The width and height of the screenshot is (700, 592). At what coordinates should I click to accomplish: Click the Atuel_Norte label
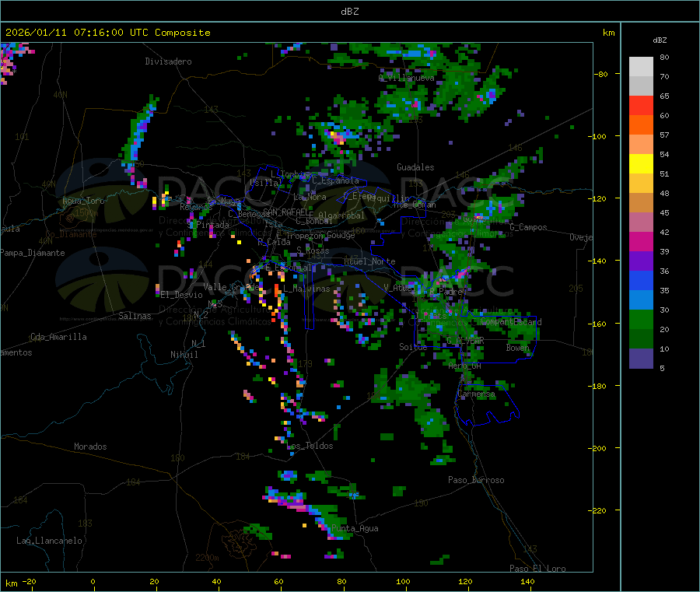(369, 261)
